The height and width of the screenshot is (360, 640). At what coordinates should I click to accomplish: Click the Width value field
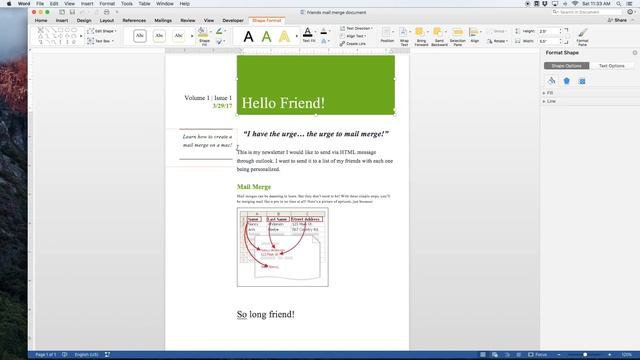[x=549, y=41]
